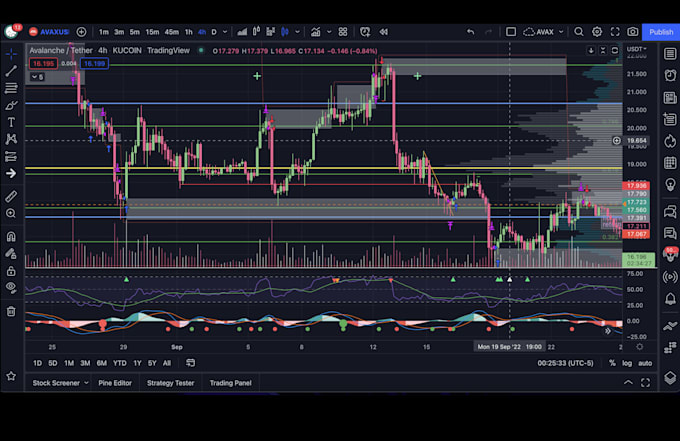This screenshot has width=680, height=441.
Task: Open chart settings gear in top toolbar
Action: 597,32
